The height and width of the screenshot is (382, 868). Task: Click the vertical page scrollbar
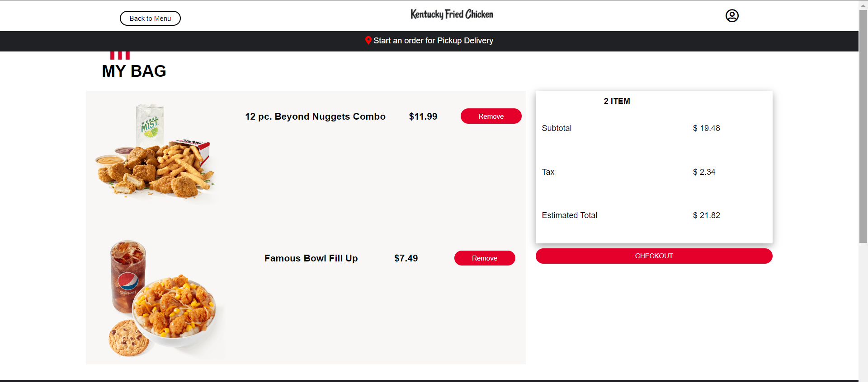pyautogui.click(x=863, y=126)
